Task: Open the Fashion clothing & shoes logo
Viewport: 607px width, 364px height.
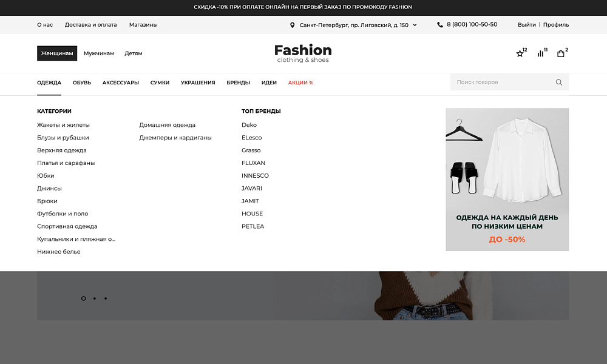Action: (303, 53)
